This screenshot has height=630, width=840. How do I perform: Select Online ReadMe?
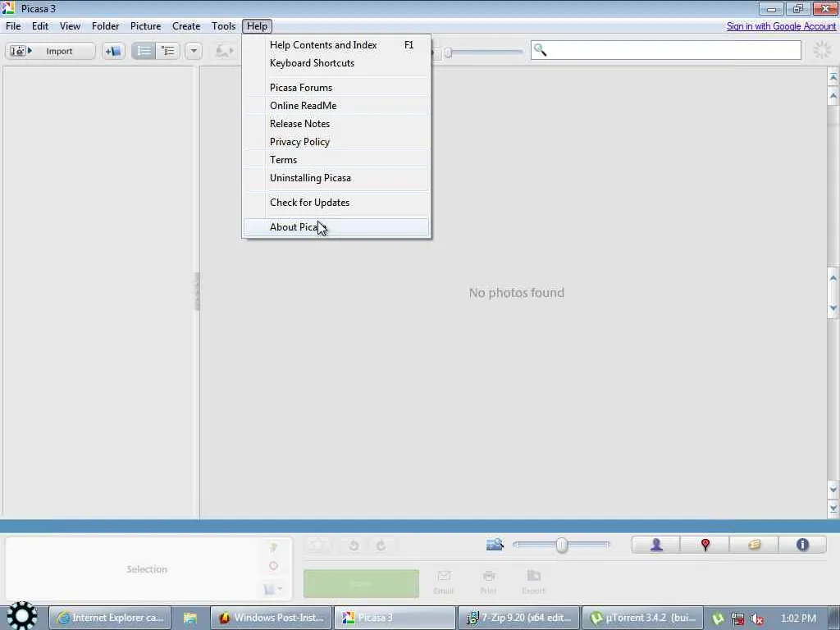336,106
